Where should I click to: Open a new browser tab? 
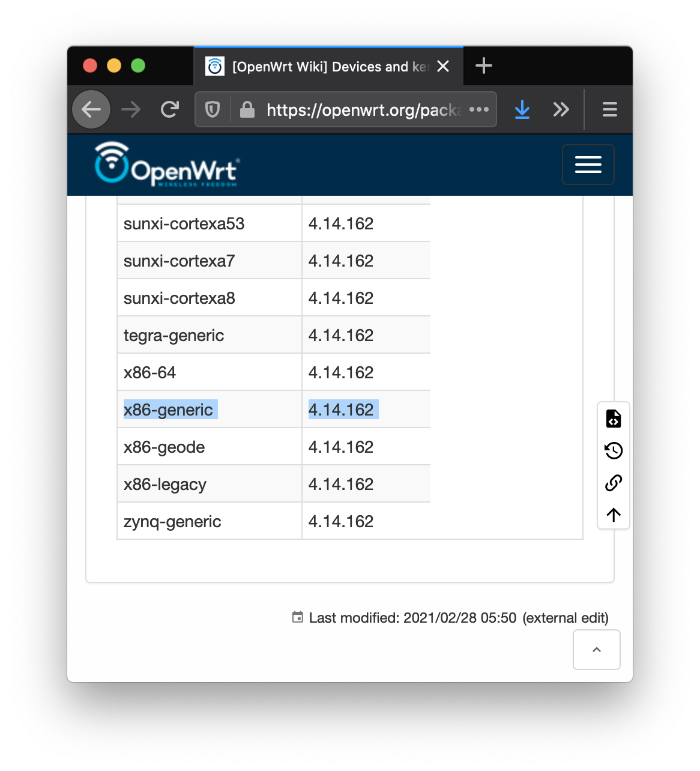pyautogui.click(x=484, y=65)
